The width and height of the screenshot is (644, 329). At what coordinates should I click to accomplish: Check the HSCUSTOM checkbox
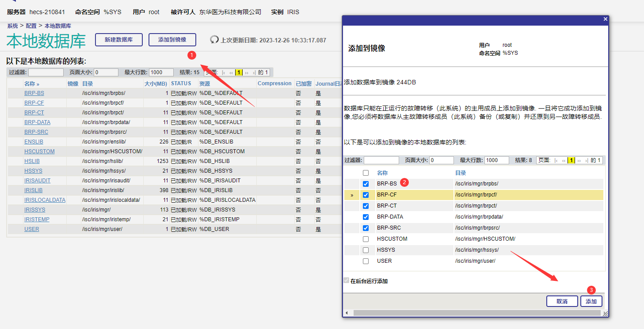pyautogui.click(x=366, y=239)
